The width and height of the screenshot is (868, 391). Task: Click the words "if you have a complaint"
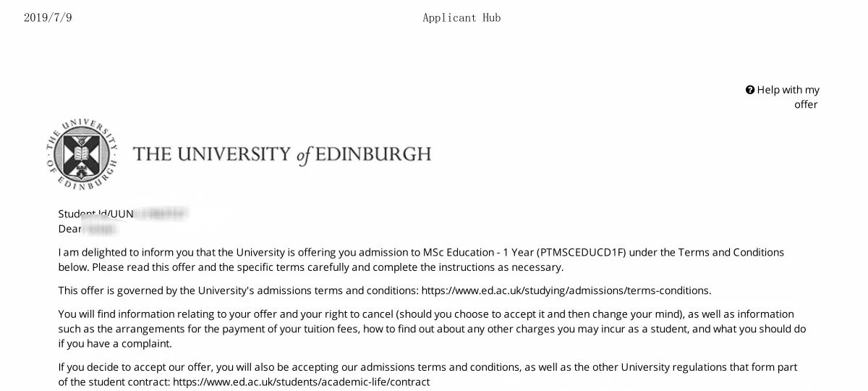114,343
